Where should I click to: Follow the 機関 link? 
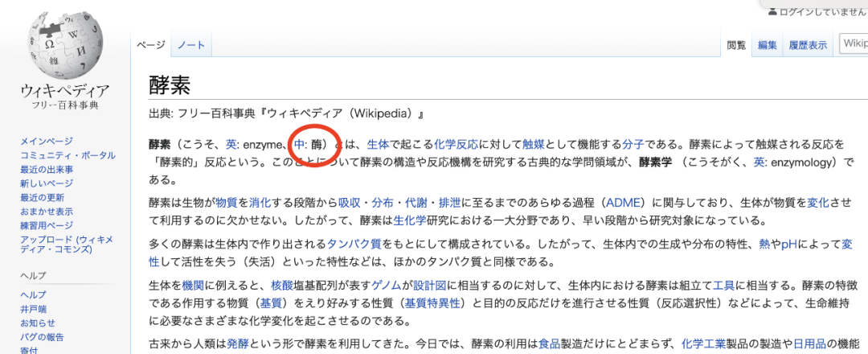point(193,286)
